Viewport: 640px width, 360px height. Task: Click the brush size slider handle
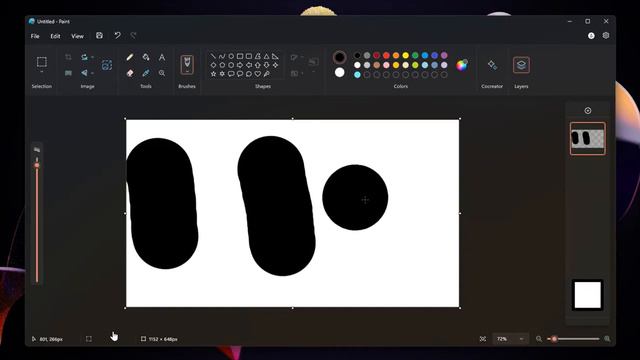[37, 165]
